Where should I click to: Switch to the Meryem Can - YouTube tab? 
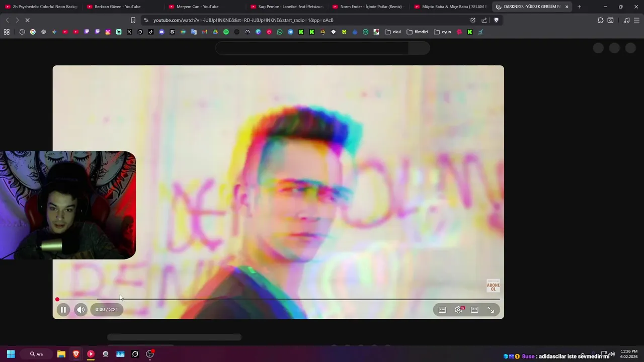pyautogui.click(x=205, y=7)
